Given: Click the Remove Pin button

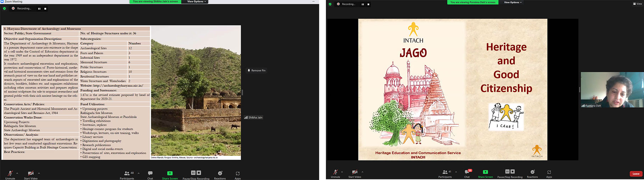Looking at the screenshot, I should [x=256, y=71].
